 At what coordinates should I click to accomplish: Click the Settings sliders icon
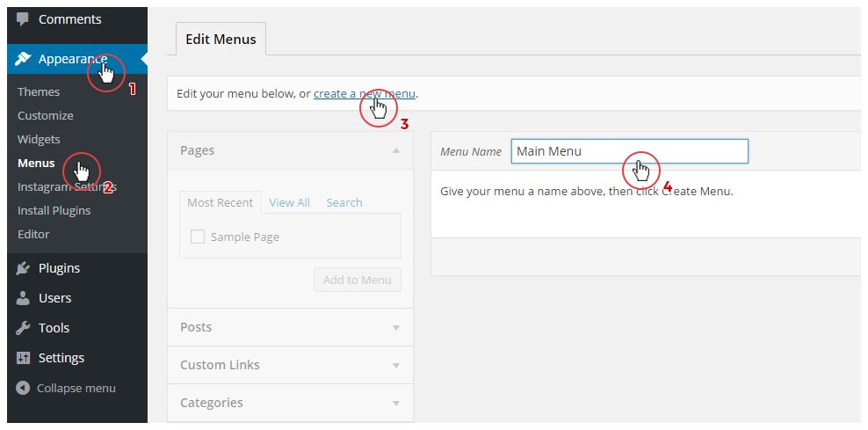(23, 358)
